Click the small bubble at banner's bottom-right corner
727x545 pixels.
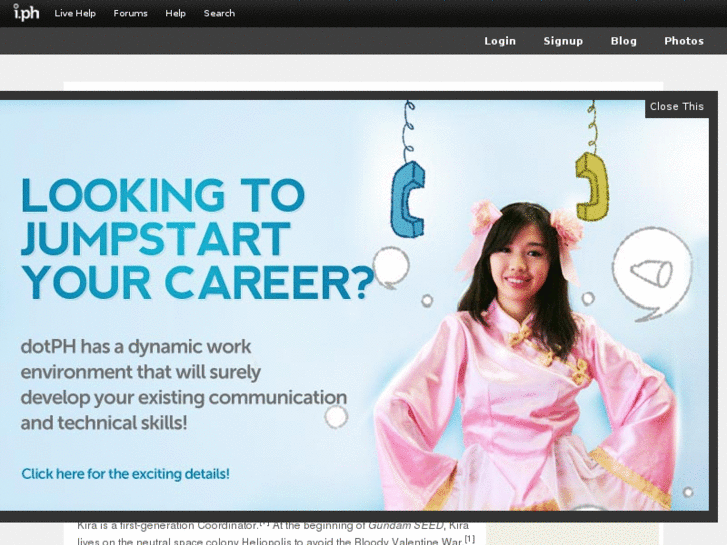point(688,492)
